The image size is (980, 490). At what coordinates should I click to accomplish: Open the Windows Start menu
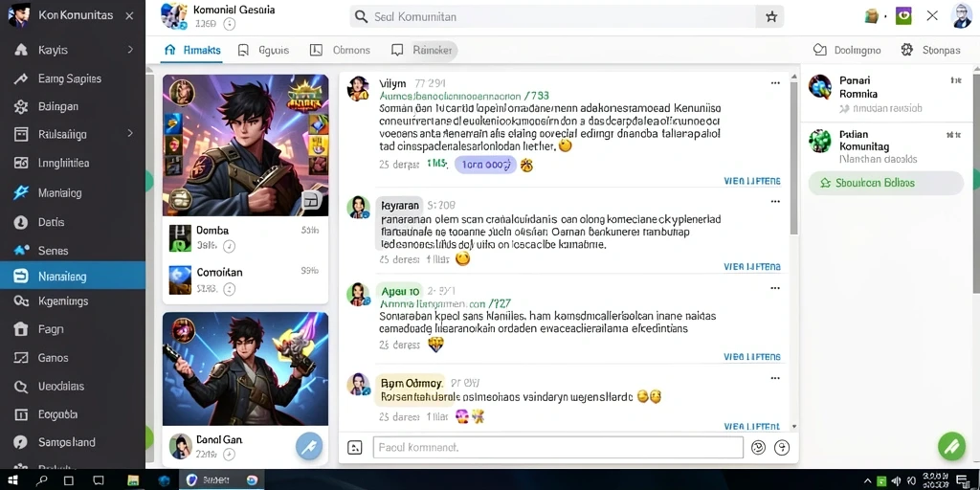pyautogui.click(x=12, y=480)
